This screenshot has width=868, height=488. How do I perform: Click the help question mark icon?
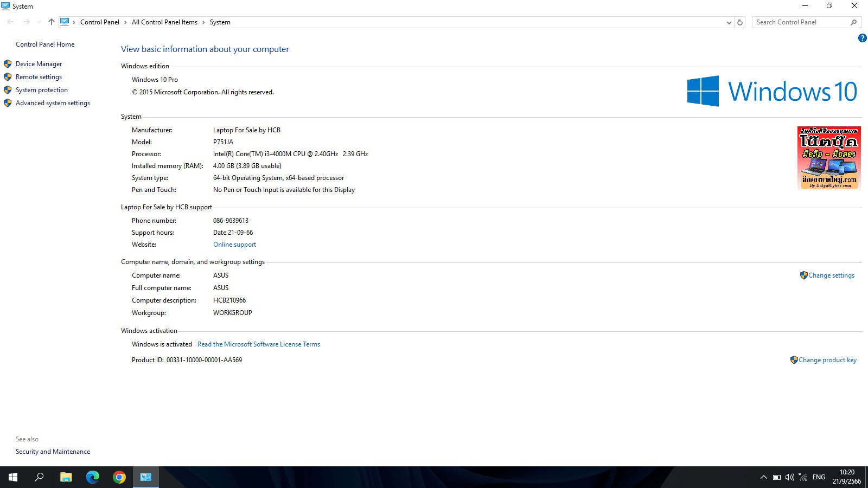862,38
